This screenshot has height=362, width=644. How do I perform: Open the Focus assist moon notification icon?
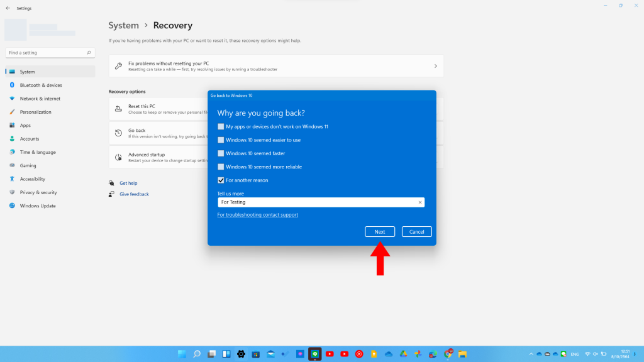pyautogui.click(x=635, y=354)
